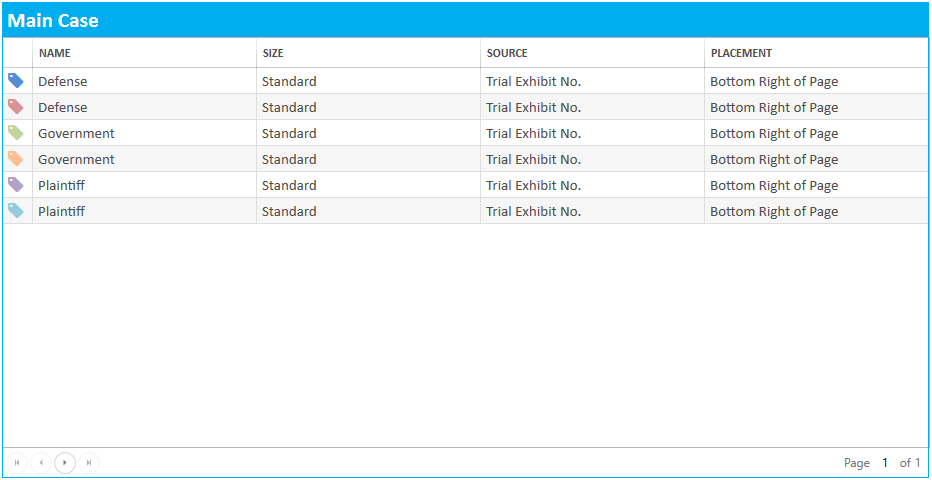Image resolution: width=932 pixels, height=480 pixels.
Task: Go to the next page
Action: [x=65, y=462]
